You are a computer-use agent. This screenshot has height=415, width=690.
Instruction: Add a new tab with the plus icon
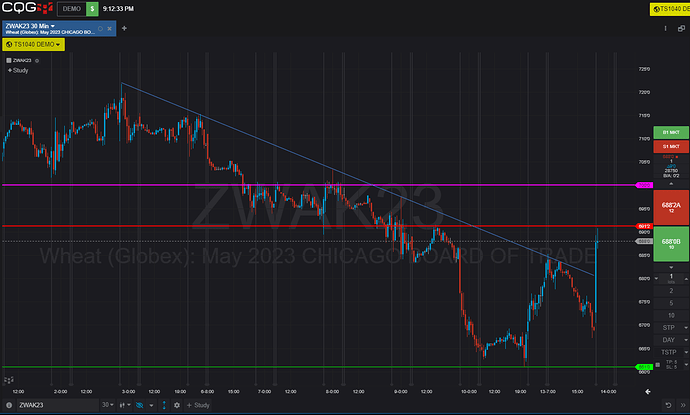click(x=125, y=29)
